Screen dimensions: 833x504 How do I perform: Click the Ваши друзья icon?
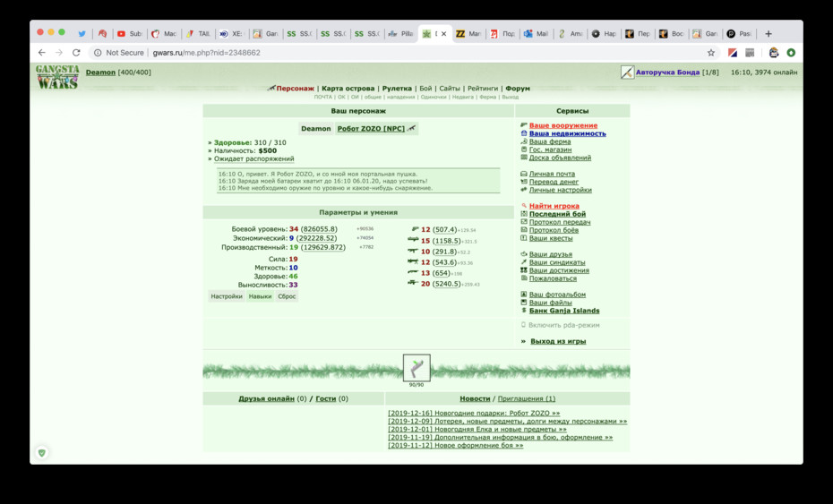(x=524, y=254)
